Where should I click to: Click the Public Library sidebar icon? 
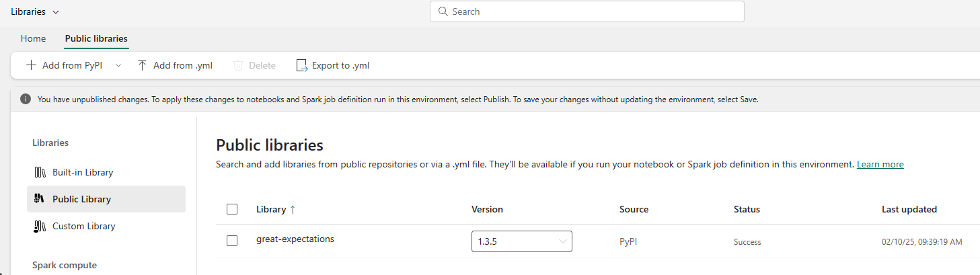tap(40, 199)
